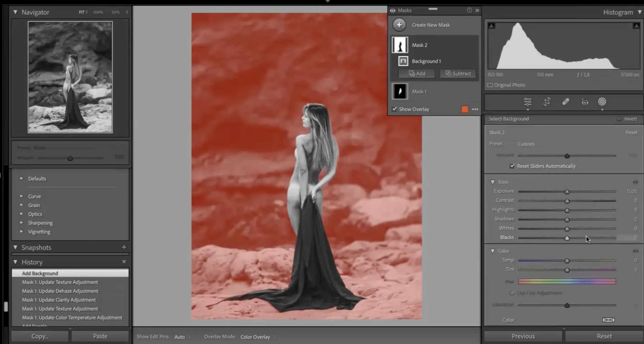
Task: Click the red overlay color swatch
Action: [x=464, y=109]
